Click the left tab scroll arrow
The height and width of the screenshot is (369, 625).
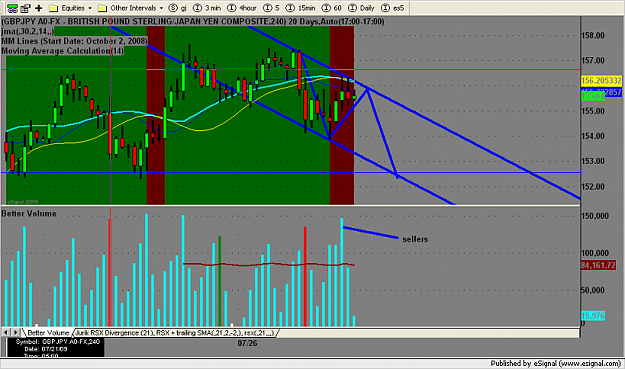point(6,332)
